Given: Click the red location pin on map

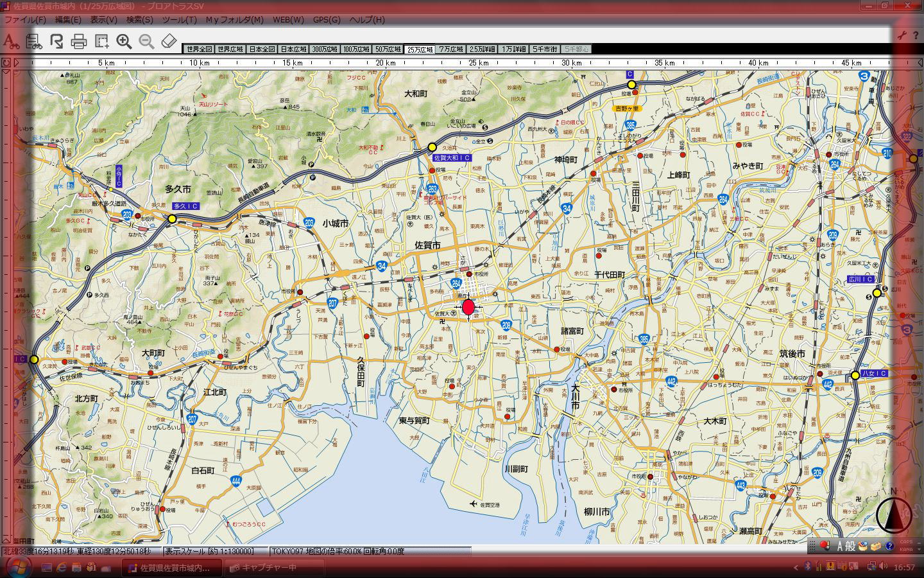Looking at the screenshot, I should click(468, 307).
